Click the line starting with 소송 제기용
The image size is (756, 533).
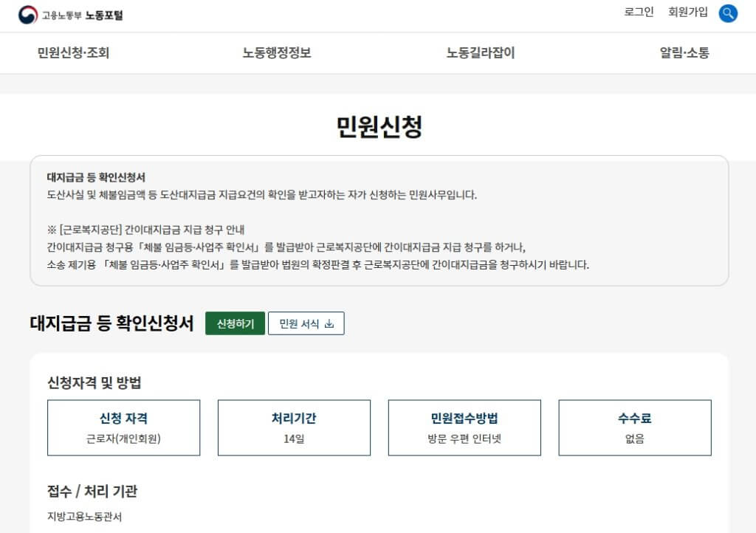click(318, 264)
